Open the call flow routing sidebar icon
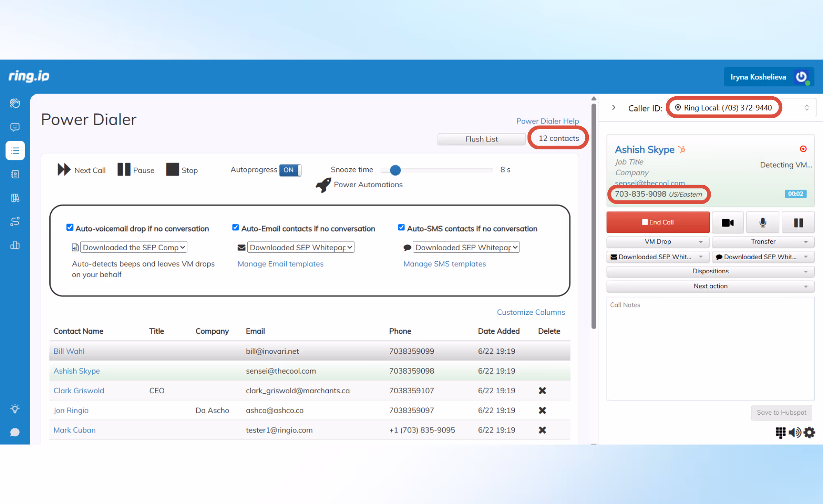Viewport: 823px width, 504px height. 15,221
